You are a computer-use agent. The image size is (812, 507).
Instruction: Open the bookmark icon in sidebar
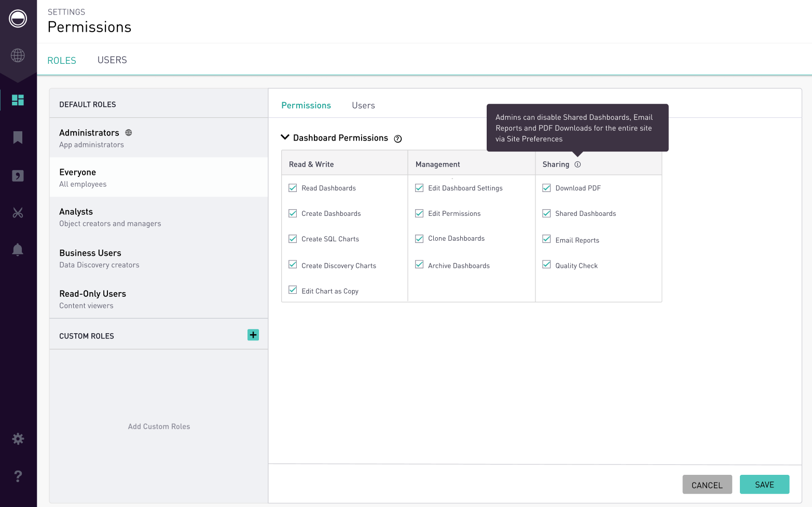(x=18, y=138)
